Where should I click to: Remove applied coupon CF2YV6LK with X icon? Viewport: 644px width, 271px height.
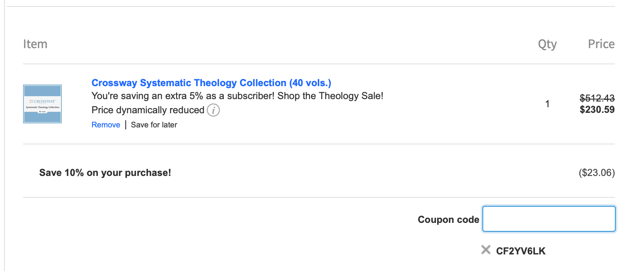click(486, 250)
